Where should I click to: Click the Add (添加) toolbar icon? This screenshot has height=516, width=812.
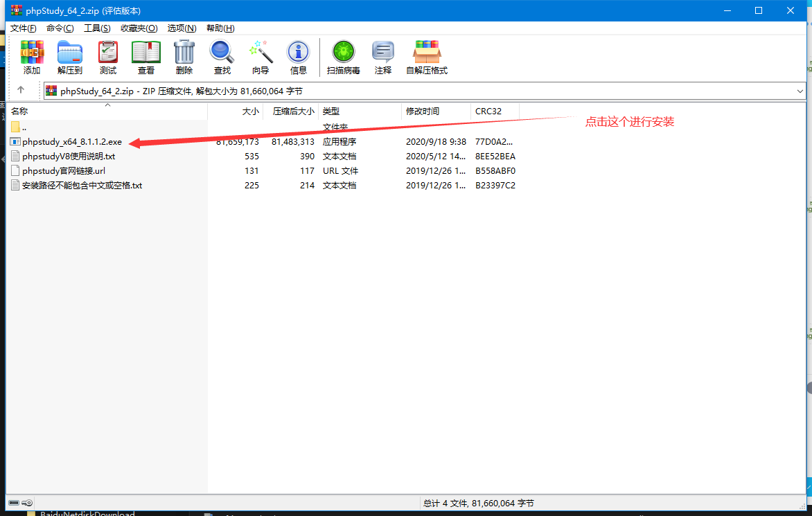[32, 57]
